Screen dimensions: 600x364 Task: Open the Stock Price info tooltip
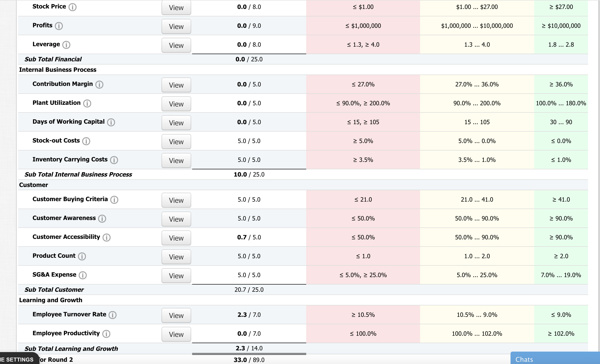[x=72, y=7]
